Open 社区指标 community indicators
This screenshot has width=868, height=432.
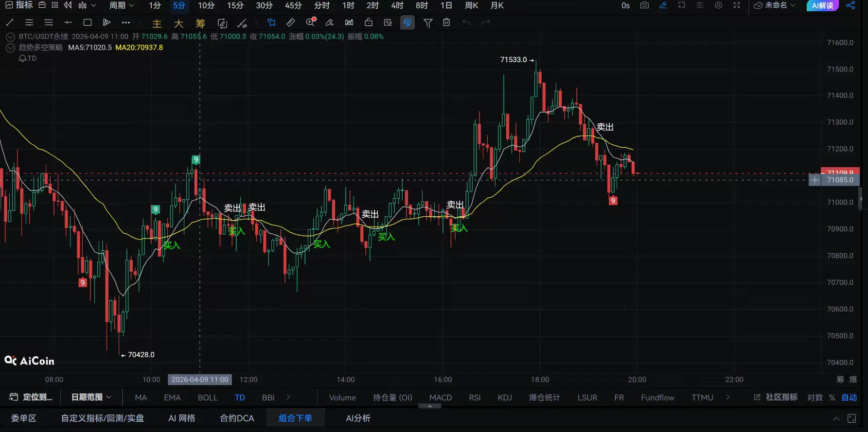pos(776,397)
